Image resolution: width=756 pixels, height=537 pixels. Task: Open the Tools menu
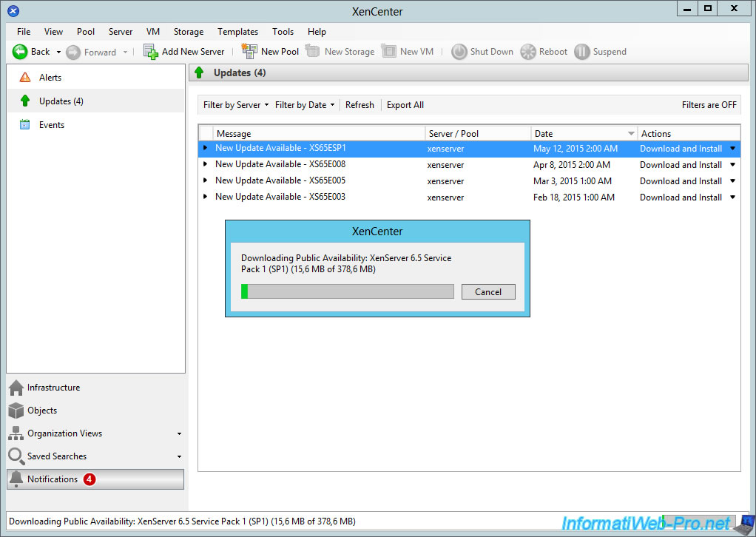click(x=283, y=32)
